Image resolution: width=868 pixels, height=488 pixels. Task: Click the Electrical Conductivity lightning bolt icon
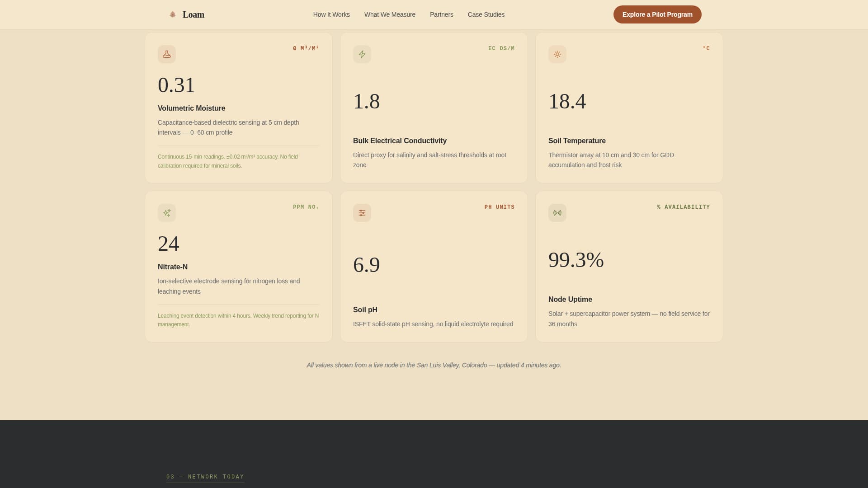[362, 54]
